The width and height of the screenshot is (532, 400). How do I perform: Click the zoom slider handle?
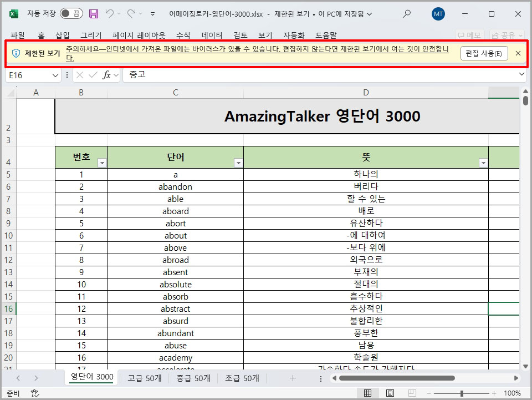[462, 393]
